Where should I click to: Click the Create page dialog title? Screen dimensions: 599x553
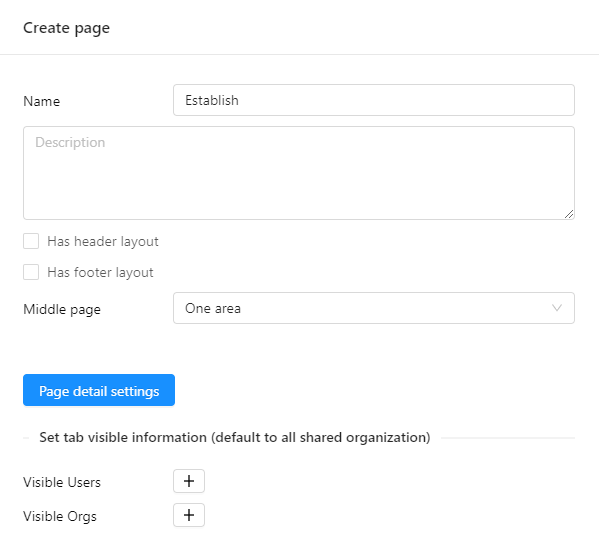tap(66, 28)
